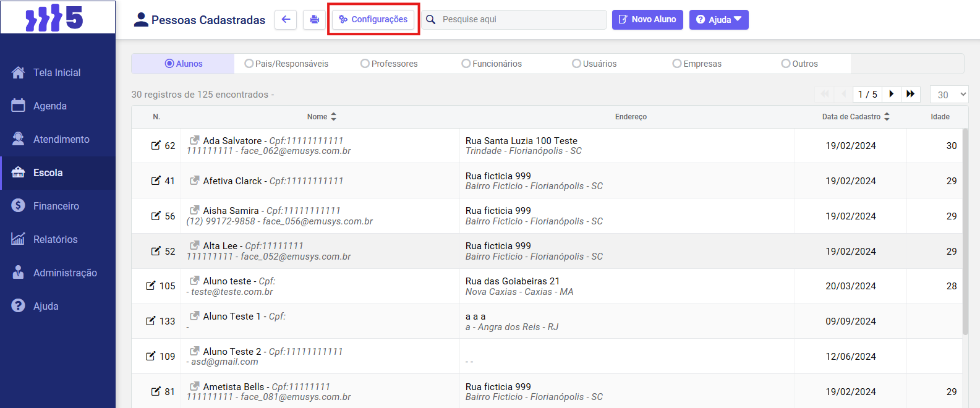Click the back arrow icon button
The width and height of the screenshot is (980, 408).
286,20
